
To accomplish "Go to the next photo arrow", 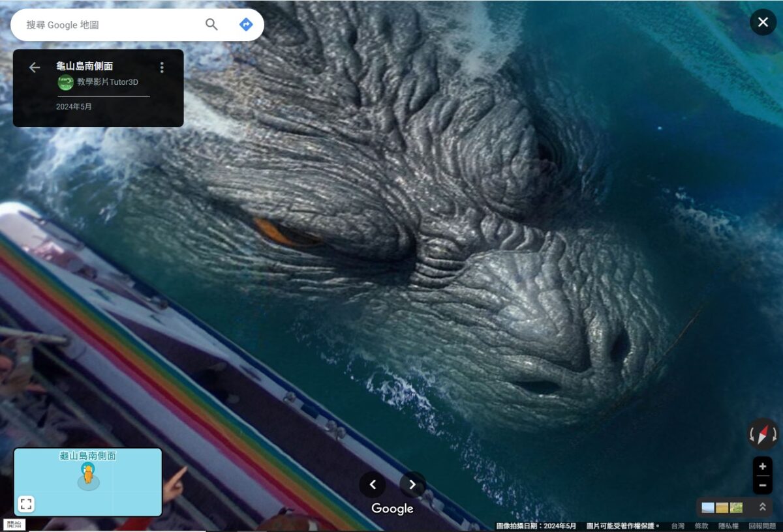I will coord(412,484).
